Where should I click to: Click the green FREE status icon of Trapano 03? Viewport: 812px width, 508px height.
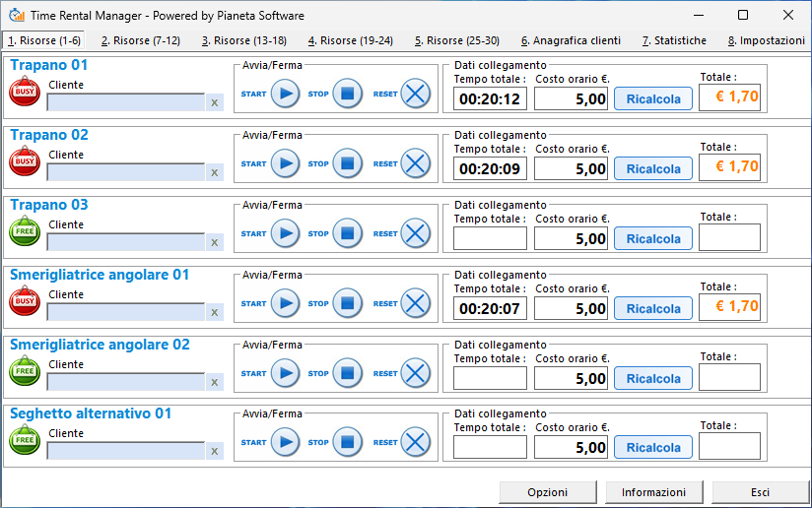click(x=24, y=231)
